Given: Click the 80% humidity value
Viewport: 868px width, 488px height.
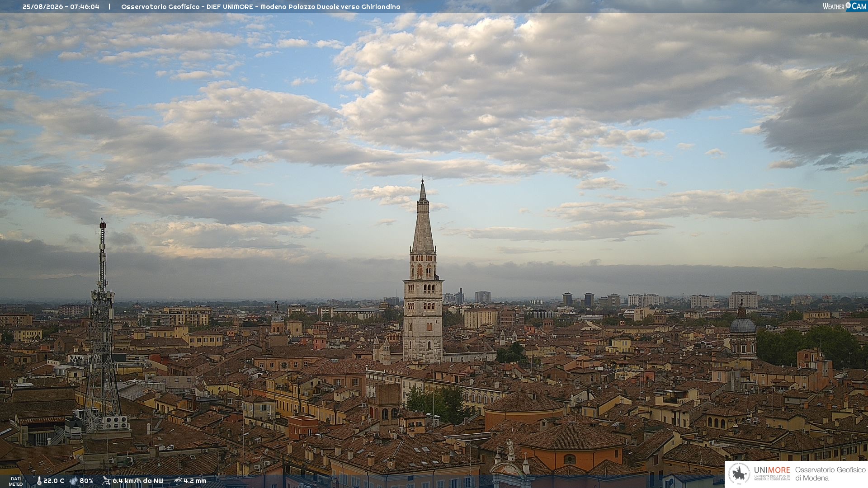Looking at the screenshot, I should coord(86,481).
